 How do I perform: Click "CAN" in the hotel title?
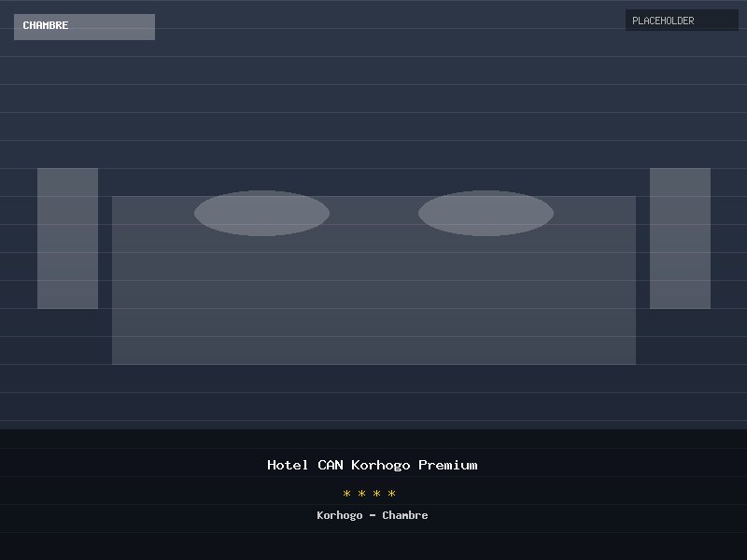tap(330, 465)
